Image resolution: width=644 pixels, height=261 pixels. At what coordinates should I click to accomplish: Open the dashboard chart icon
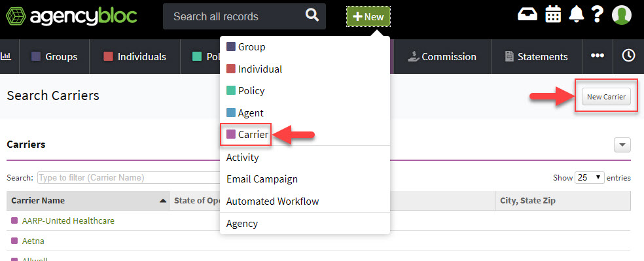pyautogui.click(x=6, y=57)
